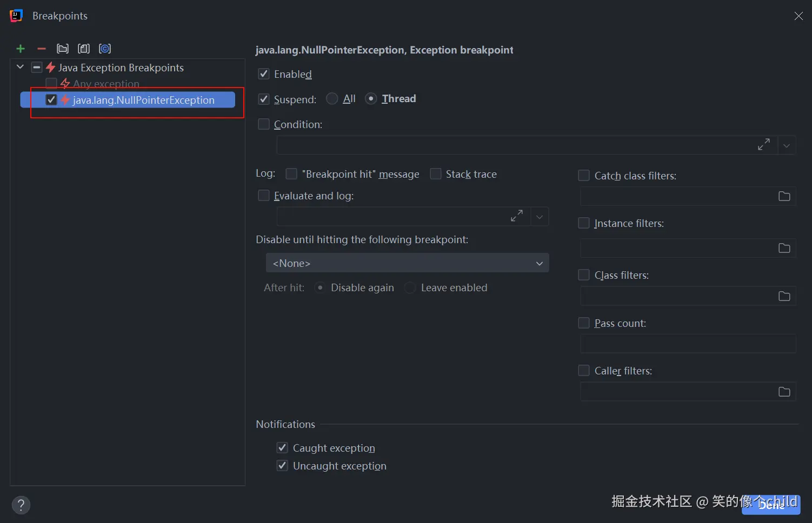The image size is (812, 523).
Task: Toggle Java Exception Breakpoints group checkbox
Action: click(x=37, y=68)
